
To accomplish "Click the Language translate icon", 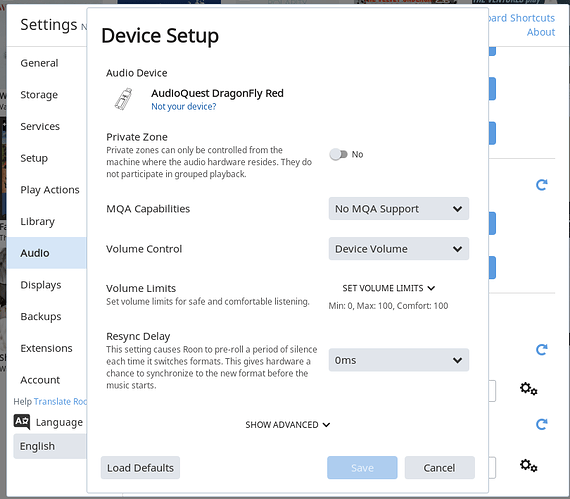I will tap(22, 422).
